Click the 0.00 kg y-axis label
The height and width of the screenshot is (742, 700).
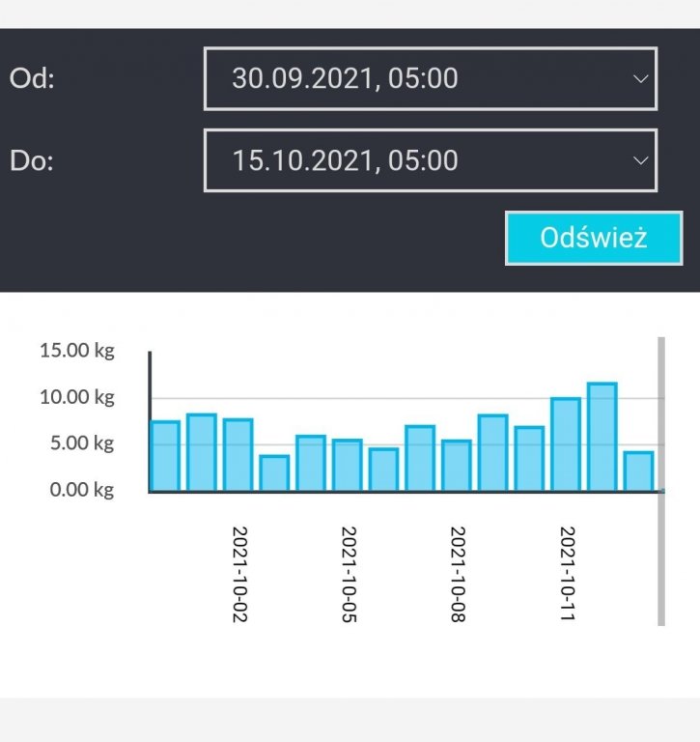click(x=81, y=490)
